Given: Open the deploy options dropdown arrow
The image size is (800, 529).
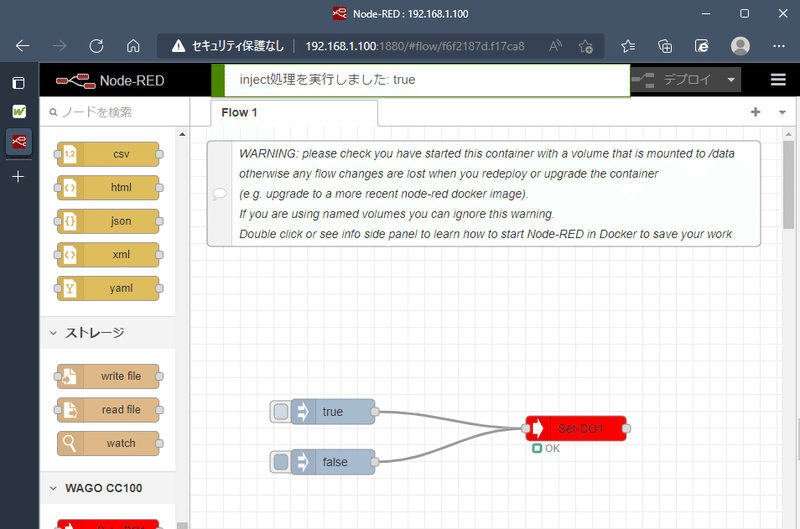Looking at the screenshot, I should pos(731,80).
